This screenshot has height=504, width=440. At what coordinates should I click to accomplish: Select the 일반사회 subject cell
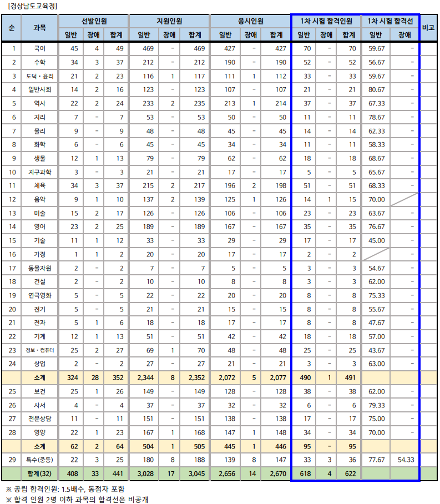[x=39, y=90]
